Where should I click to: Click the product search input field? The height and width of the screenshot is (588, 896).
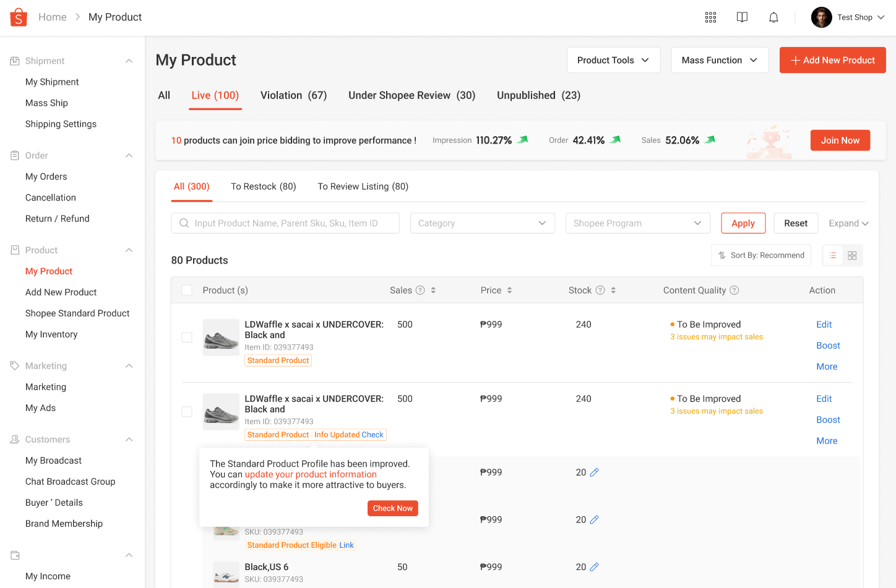coord(285,223)
